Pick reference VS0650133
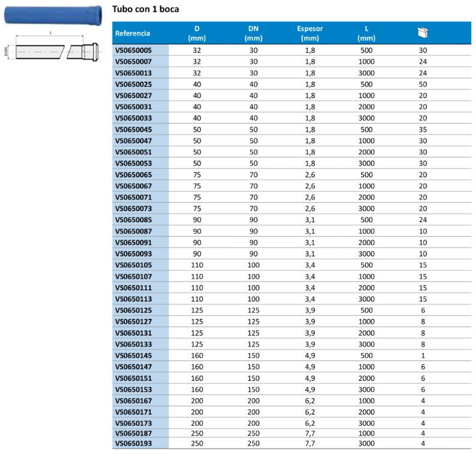Viewport: 476px width, 454px height. 133,344
